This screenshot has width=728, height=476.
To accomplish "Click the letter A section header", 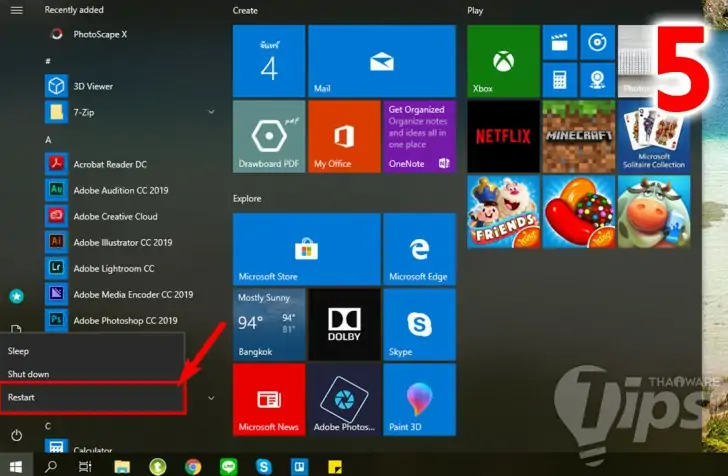I will (x=48, y=140).
